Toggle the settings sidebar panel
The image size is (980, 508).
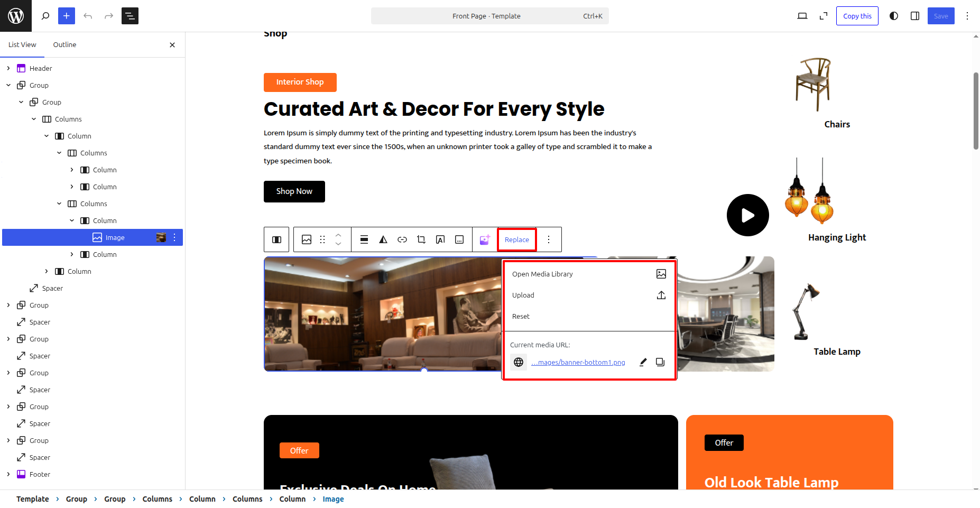coord(915,16)
